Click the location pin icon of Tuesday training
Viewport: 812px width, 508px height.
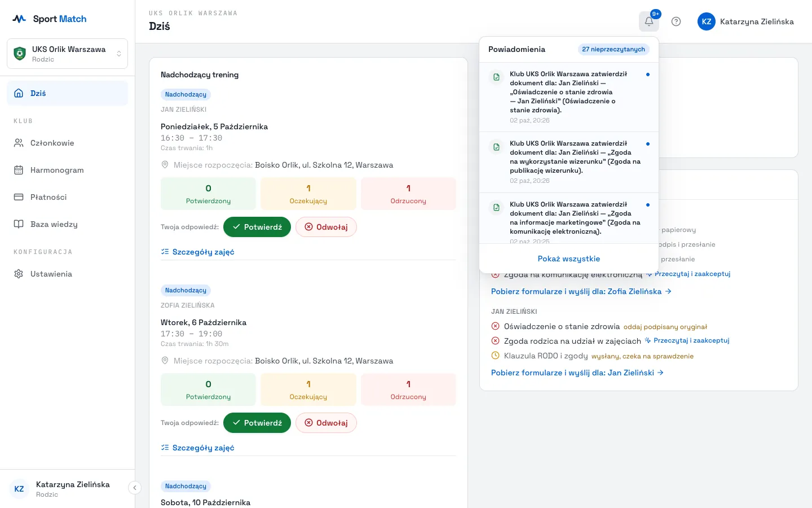165,361
